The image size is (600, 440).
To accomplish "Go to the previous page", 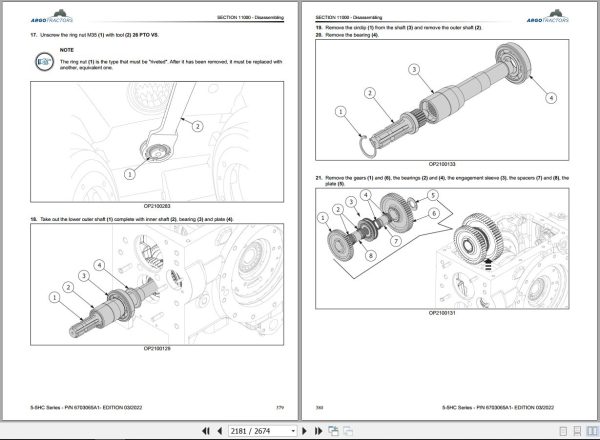I will point(220,431).
